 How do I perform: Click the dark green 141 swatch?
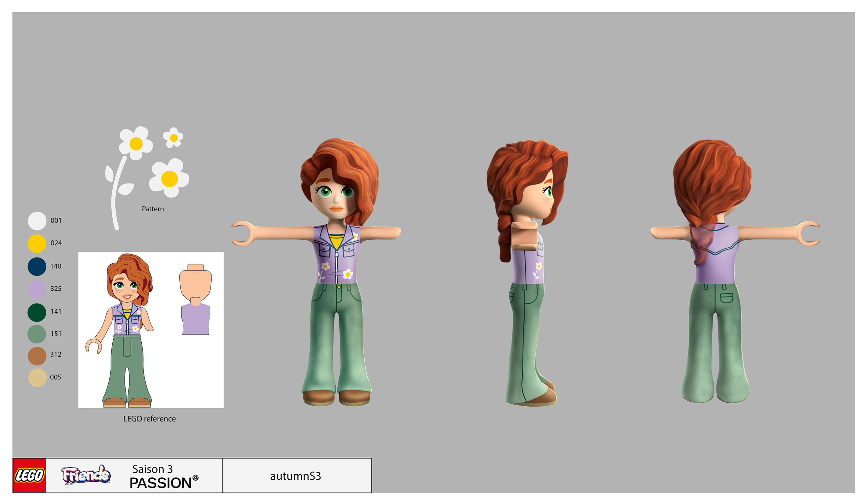point(37,312)
